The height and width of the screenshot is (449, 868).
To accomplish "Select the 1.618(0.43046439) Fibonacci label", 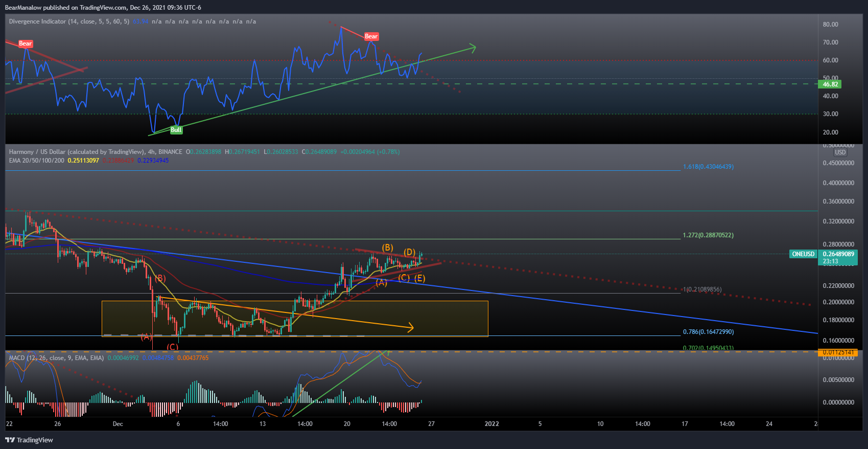I will (708, 167).
